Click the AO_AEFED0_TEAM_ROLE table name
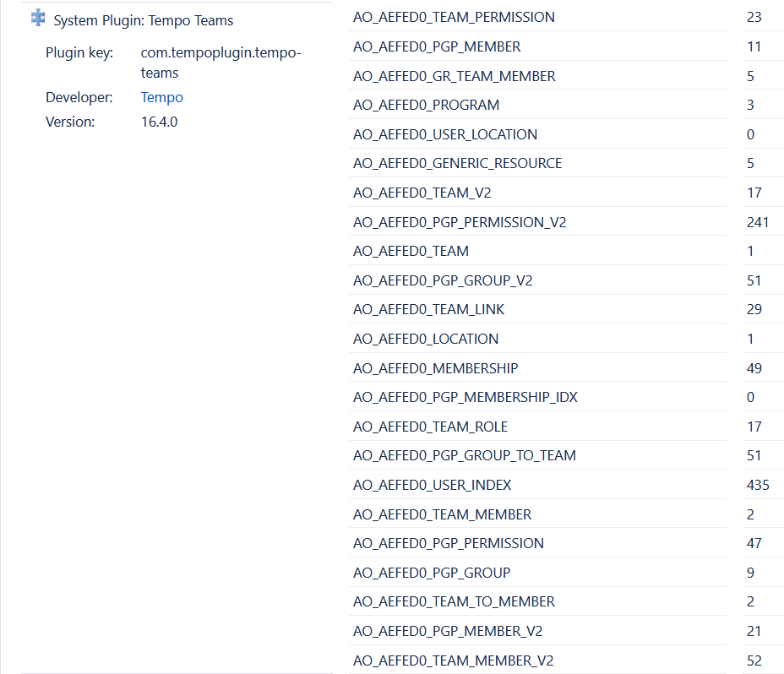784x674 pixels. pyautogui.click(x=430, y=427)
